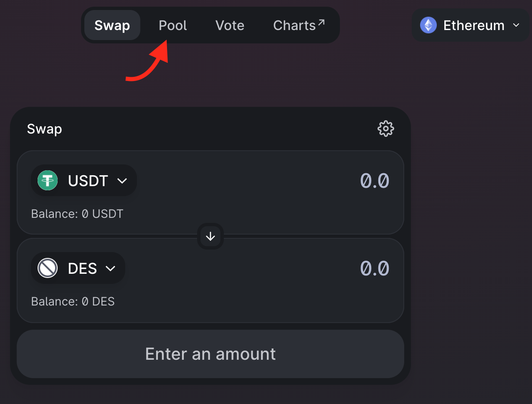Switch to the Pool tab
This screenshot has width=532, height=404.
(172, 25)
